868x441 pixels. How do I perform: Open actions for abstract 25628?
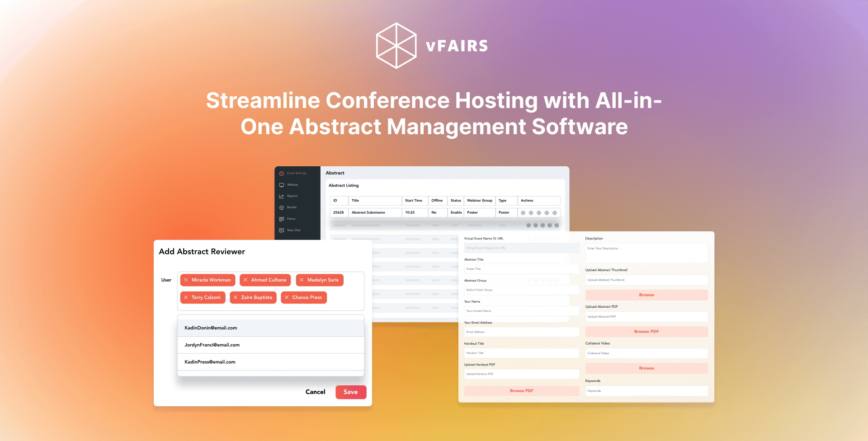click(x=539, y=212)
